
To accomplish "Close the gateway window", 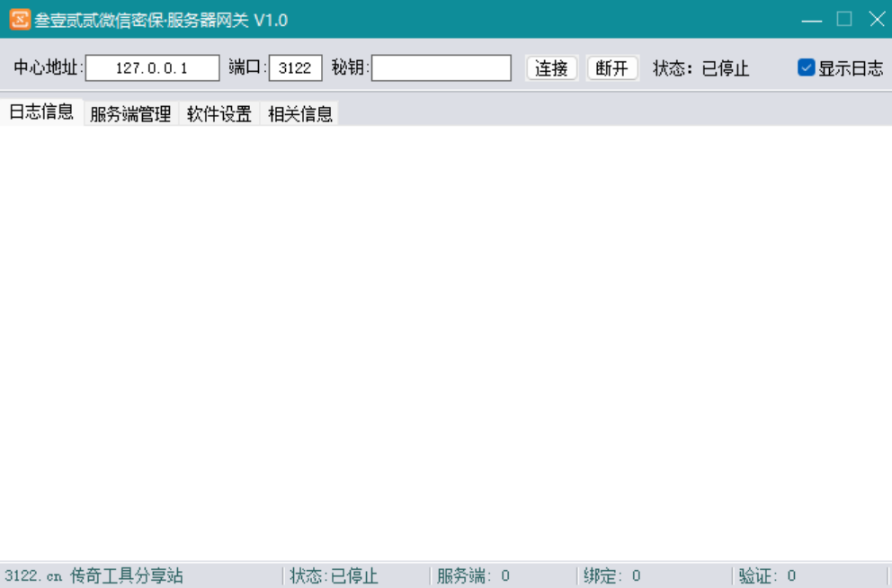I will [x=878, y=20].
